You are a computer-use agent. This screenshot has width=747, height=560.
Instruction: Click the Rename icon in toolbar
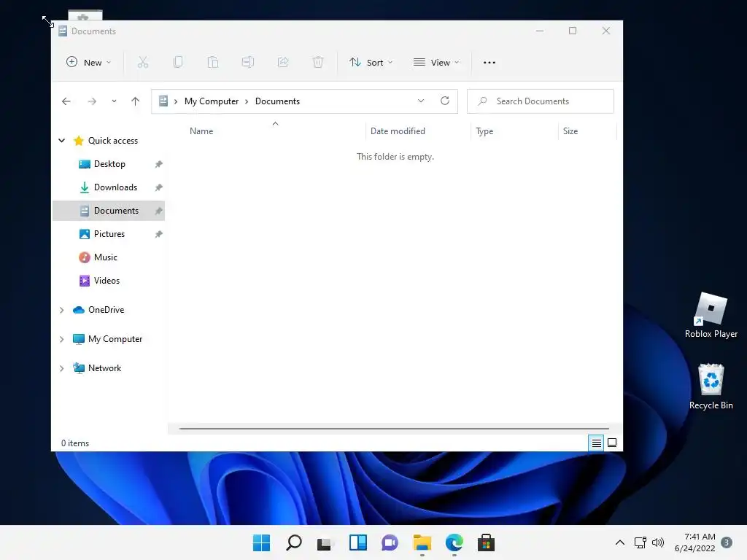click(248, 63)
